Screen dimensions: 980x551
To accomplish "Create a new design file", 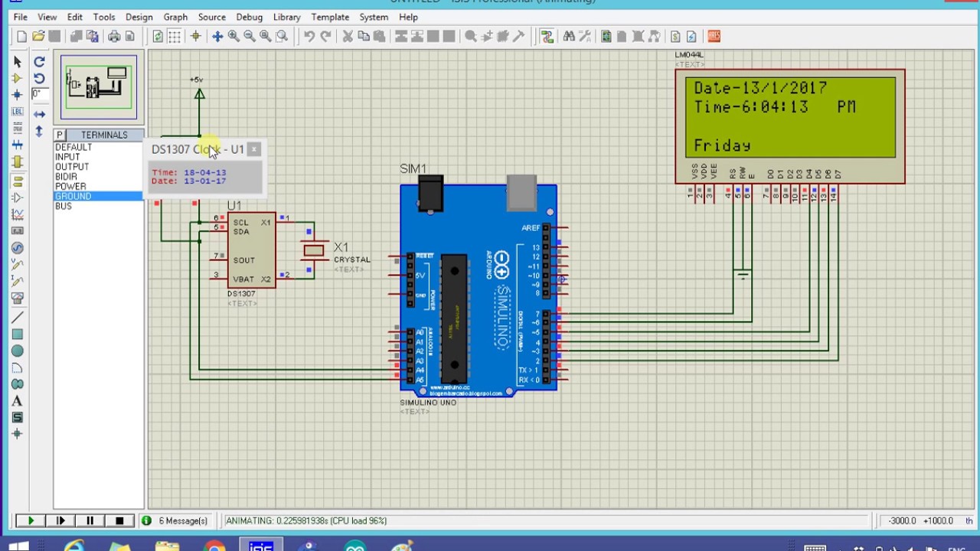I will (21, 36).
